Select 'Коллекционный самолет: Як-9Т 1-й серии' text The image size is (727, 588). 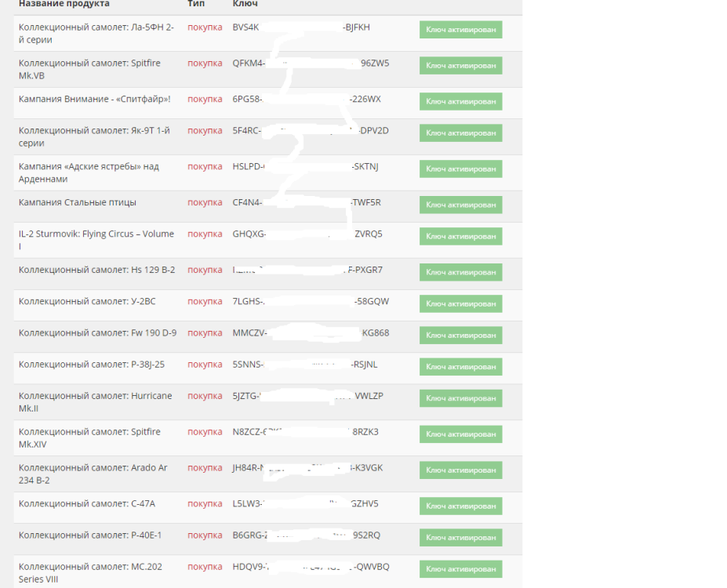coord(94,136)
